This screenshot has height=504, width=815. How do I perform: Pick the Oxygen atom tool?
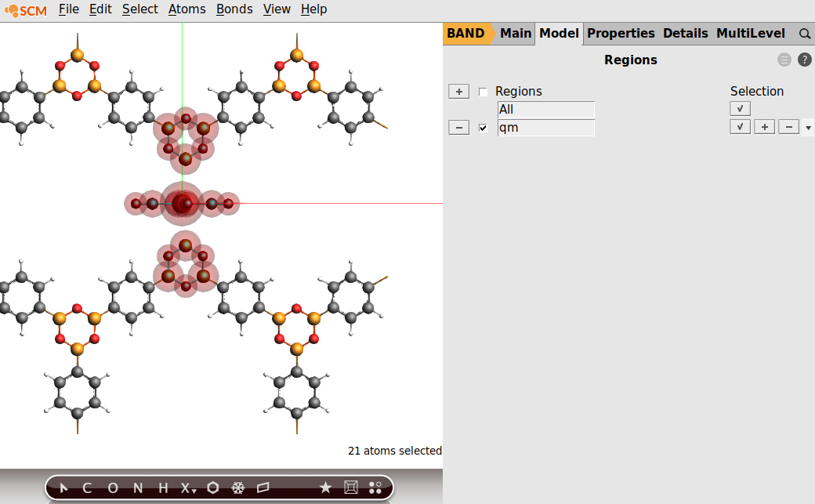[x=112, y=487]
